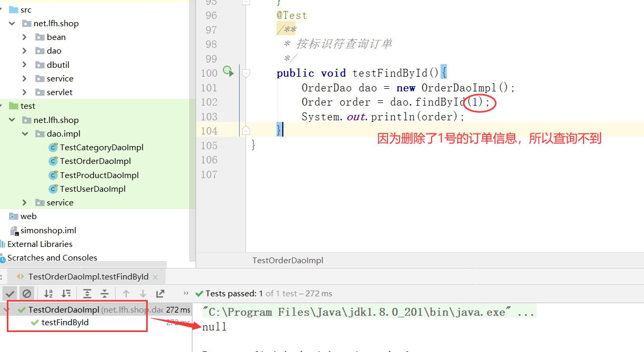Select the web folder
This screenshot has height=352, width=644.
click(28, 216)
